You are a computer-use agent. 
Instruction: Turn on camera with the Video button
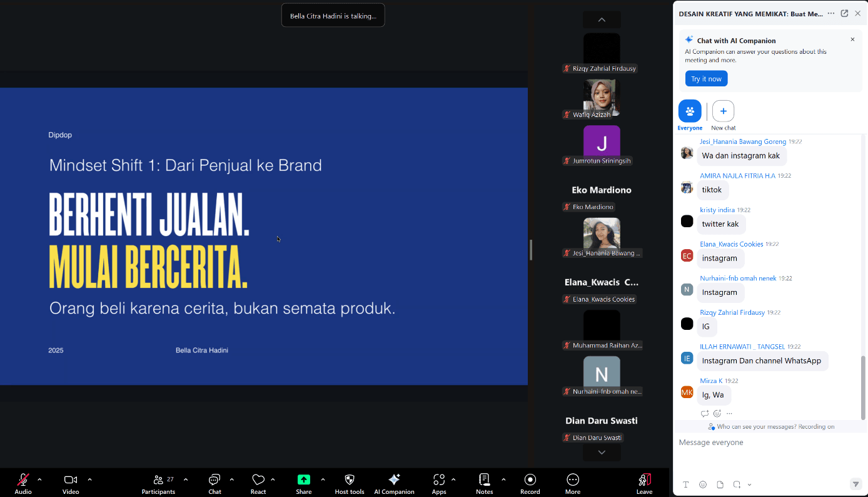pos(71,480)
